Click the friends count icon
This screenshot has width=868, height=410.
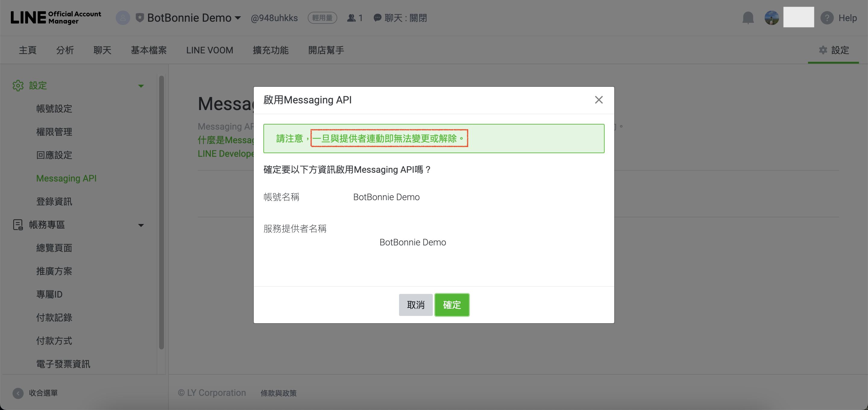351,17
